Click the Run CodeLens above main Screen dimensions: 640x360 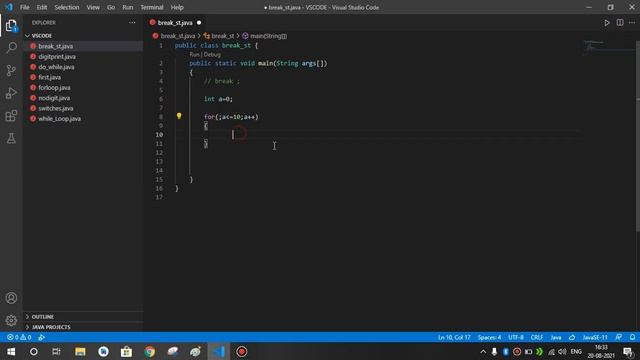pyautogui.click(x=194, y=54)
